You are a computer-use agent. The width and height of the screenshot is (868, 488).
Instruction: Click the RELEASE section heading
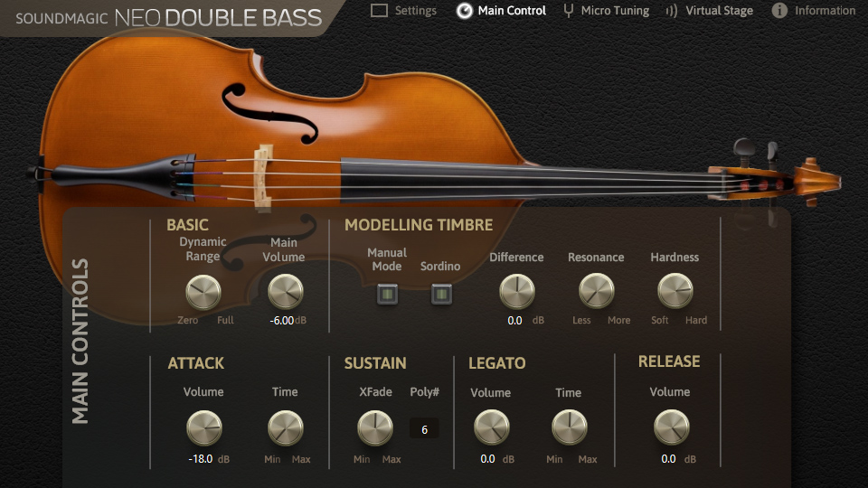[x=669, y=361]
